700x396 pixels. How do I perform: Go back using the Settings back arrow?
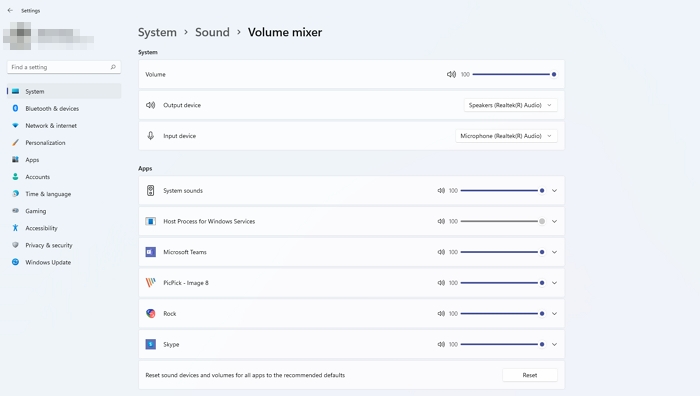coord(10,10)
